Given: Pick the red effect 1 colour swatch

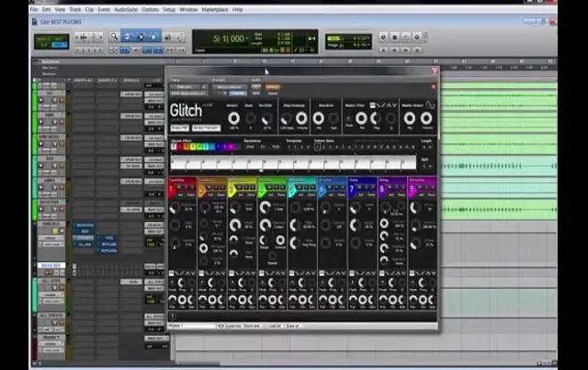Looking at the screenshot, I should point(180,147).
